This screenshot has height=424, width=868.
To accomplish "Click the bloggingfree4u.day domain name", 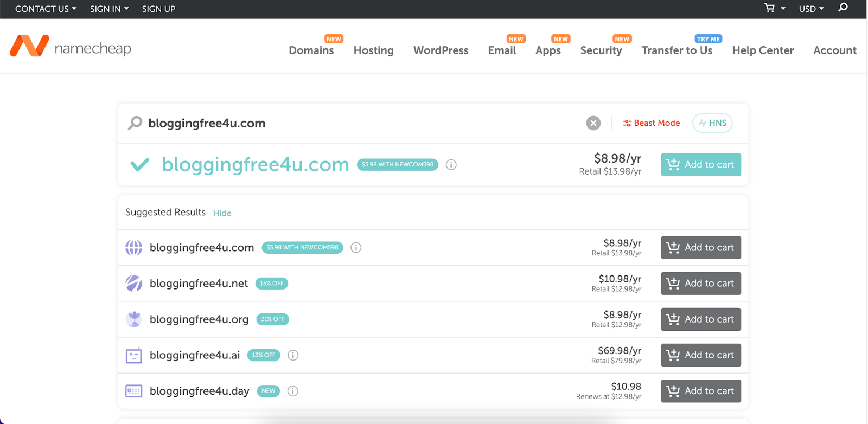I will coord(200,391).
